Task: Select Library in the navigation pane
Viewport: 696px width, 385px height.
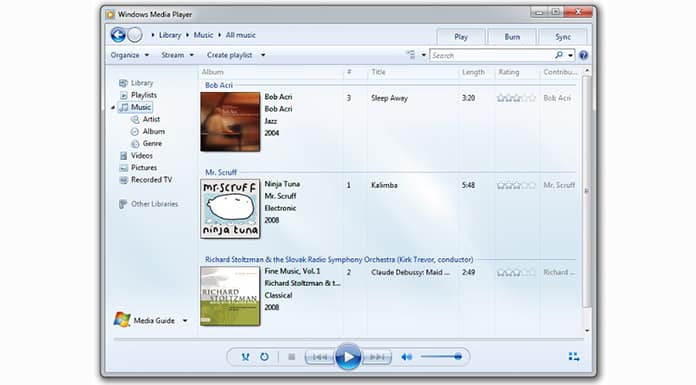Action: tap(136, 83)
